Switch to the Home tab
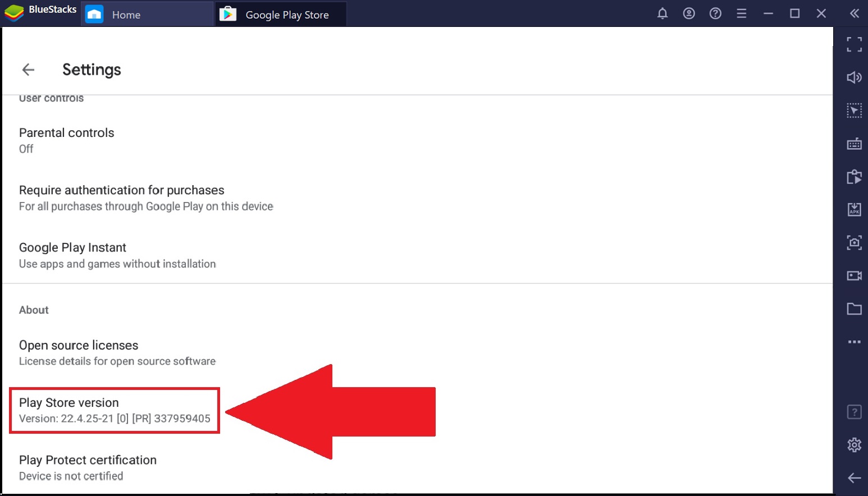Viewport: 868px width, 496px height. click(x=148, y=14)
